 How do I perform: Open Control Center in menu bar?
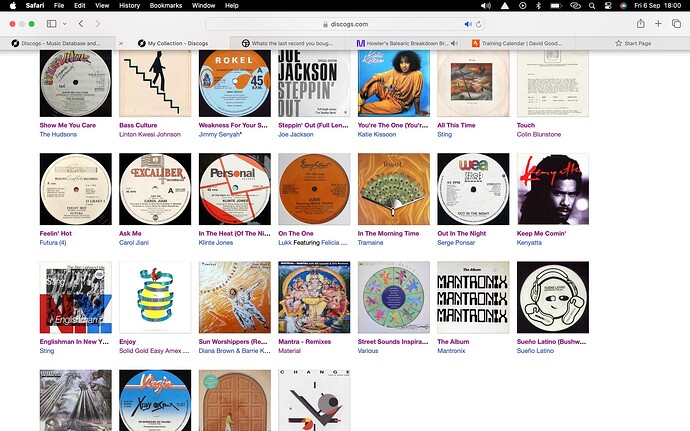coord(608,6)
